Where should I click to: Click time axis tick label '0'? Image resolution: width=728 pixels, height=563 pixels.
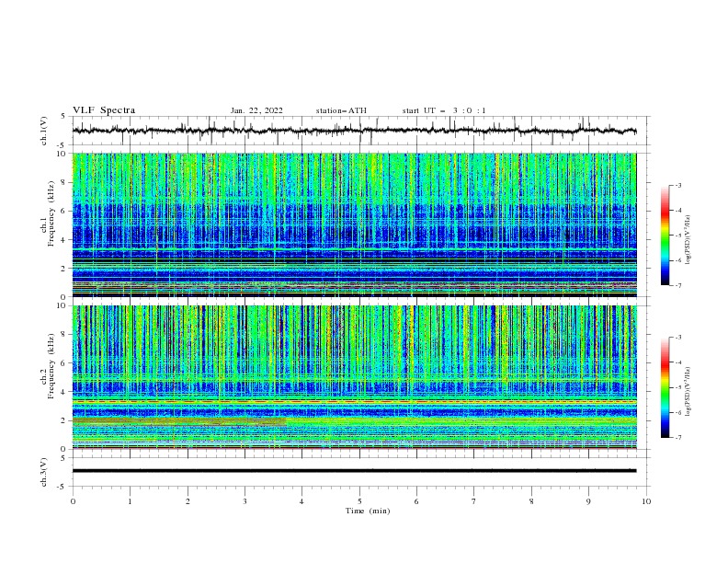tap(73, 501)
